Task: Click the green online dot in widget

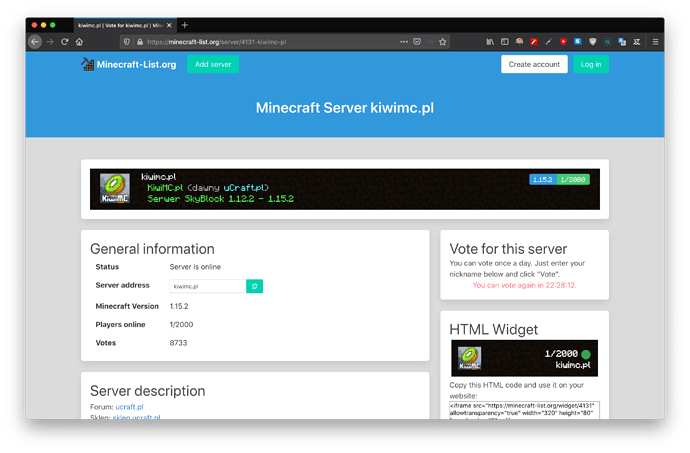Action: 586,354
